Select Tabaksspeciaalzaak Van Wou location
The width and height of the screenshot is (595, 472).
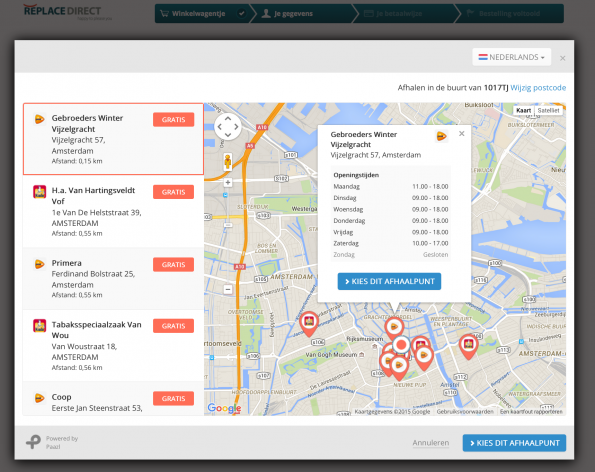pos(113,345)
